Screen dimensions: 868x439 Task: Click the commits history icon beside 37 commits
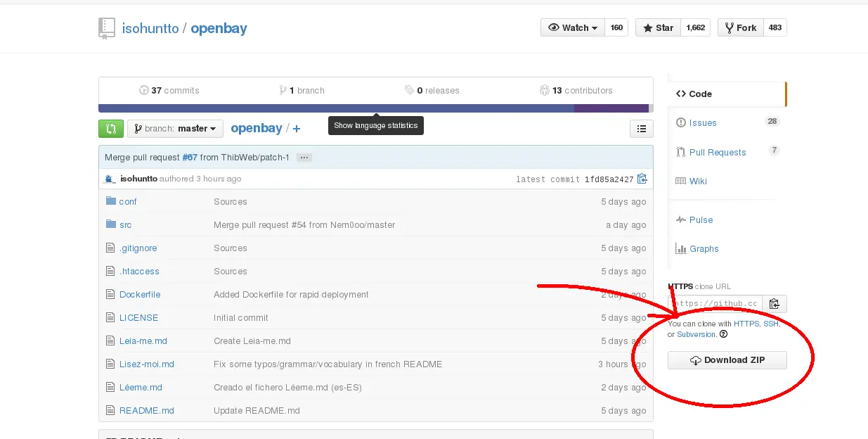[145, 90]
